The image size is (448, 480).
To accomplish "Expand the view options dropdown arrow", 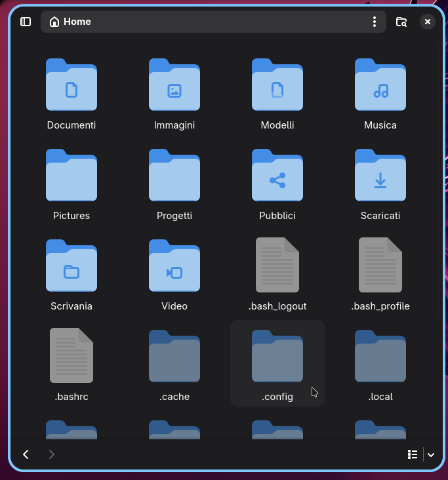I will click(x=431, y=454).
